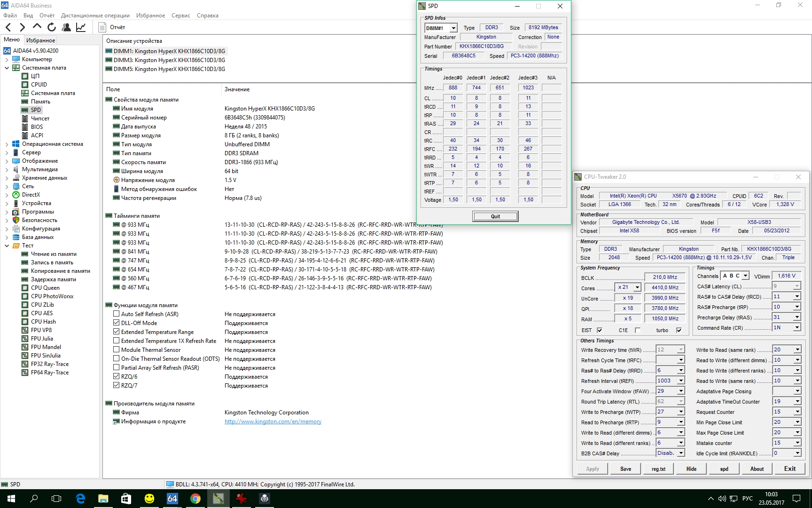Collapse the Тест tree node

pyautogui.click(x=7, y=246)
